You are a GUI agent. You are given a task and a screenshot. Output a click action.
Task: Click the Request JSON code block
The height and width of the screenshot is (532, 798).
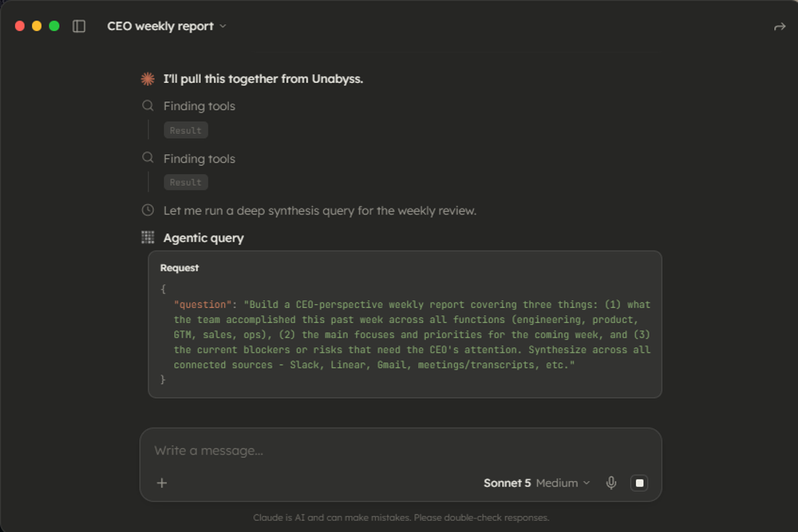[x=405, y=324]
